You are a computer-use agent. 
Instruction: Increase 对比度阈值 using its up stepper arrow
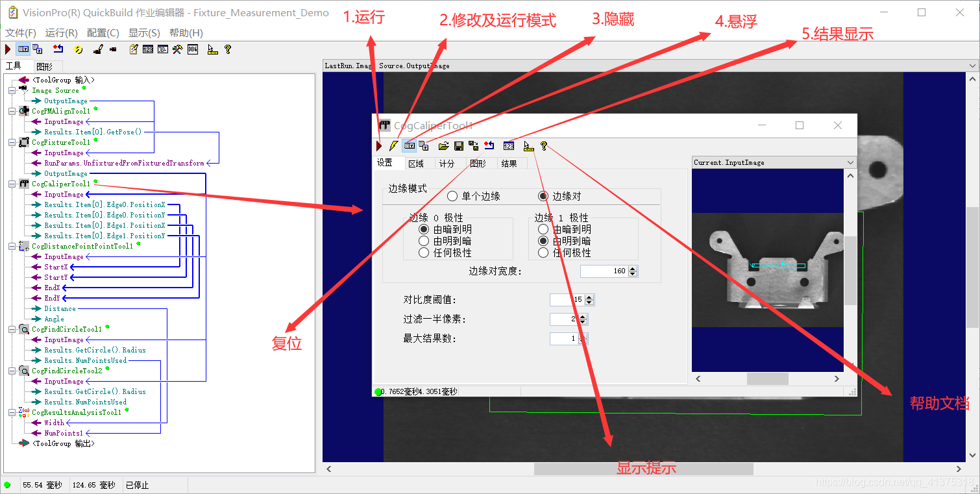click(x=587, y=297)
